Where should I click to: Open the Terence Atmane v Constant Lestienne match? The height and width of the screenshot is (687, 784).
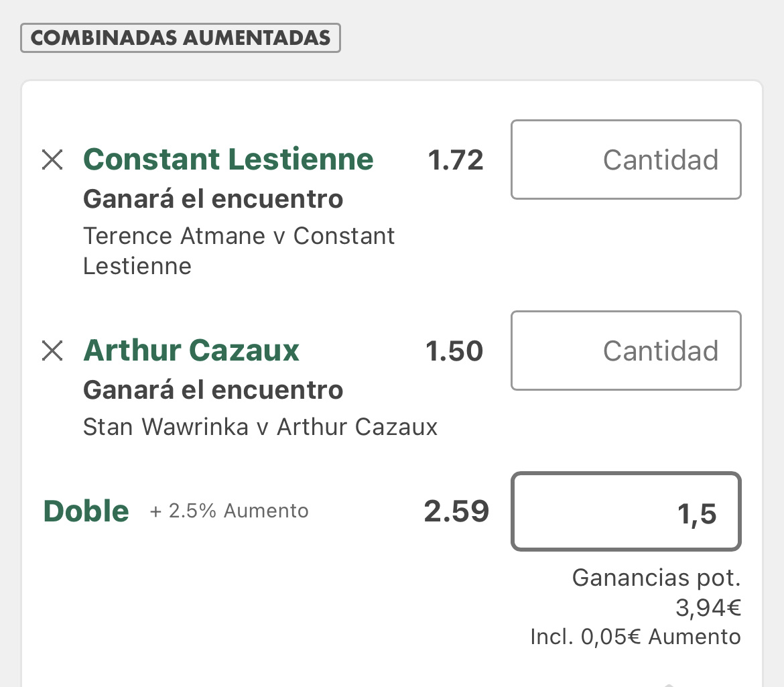(239, 251)
